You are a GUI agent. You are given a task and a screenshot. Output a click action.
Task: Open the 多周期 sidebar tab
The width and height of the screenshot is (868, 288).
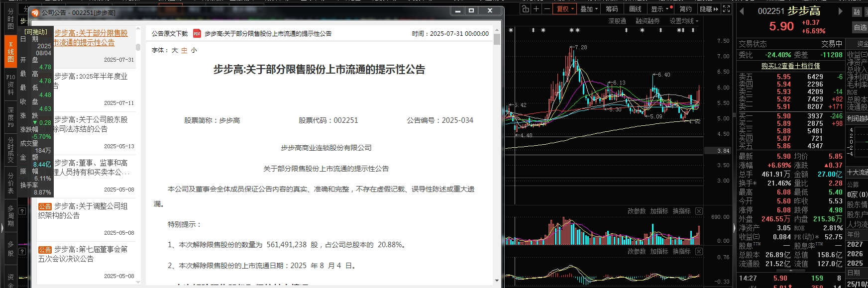pyautogui.click(x=10, y=216)
